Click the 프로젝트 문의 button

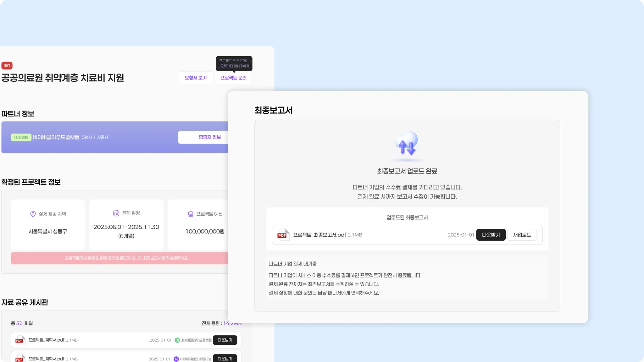(233, 78)
